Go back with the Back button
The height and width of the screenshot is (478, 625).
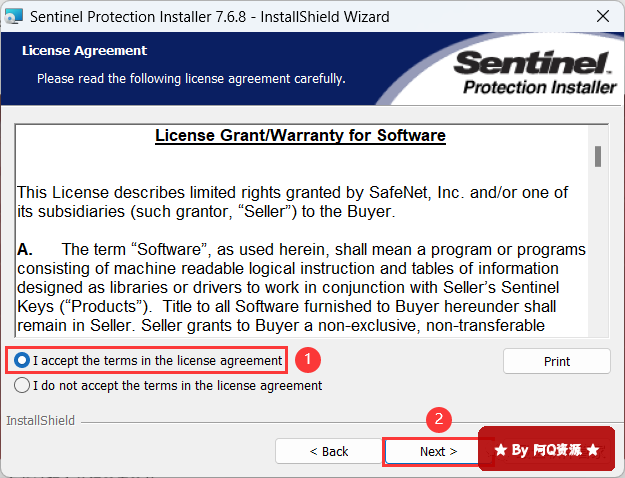pyautogui.click(x=328, y=451)
